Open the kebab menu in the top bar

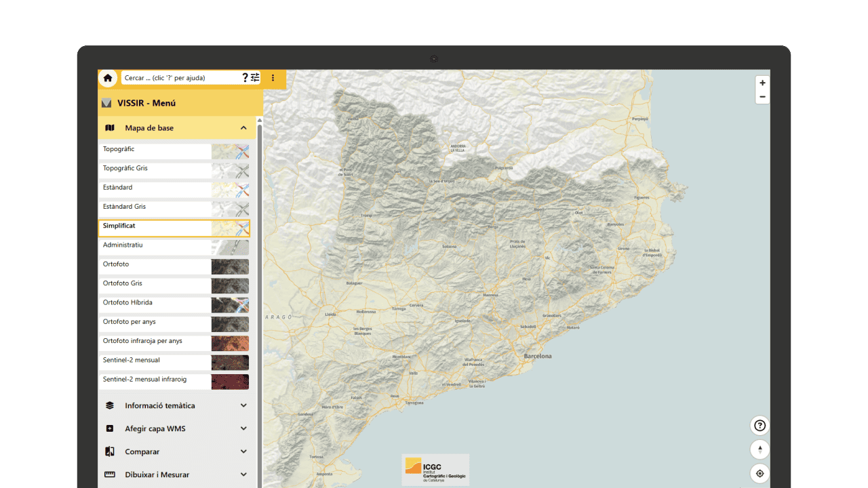pyautogui.click(x=273, y=78)
